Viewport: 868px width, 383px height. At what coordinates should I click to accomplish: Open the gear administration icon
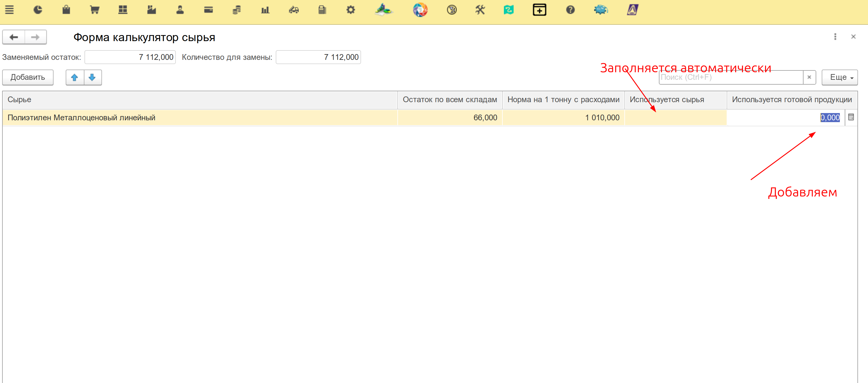point(350,10)
